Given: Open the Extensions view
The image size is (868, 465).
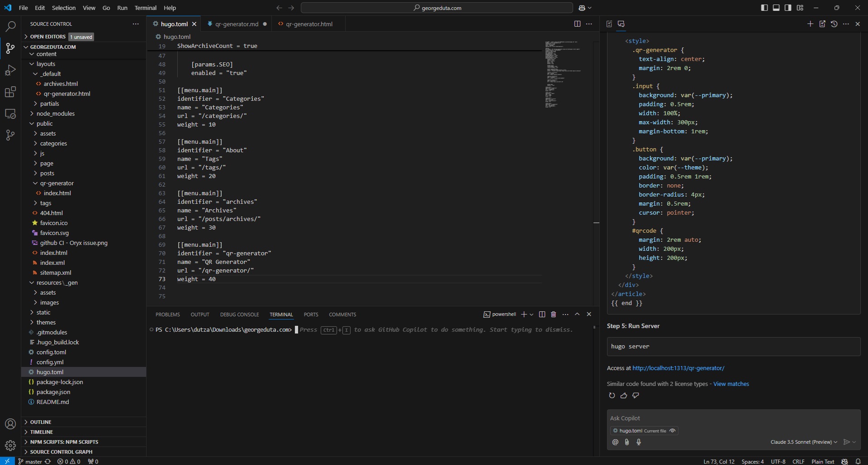Looking at the screenshot, I should (x=10, y=92).
